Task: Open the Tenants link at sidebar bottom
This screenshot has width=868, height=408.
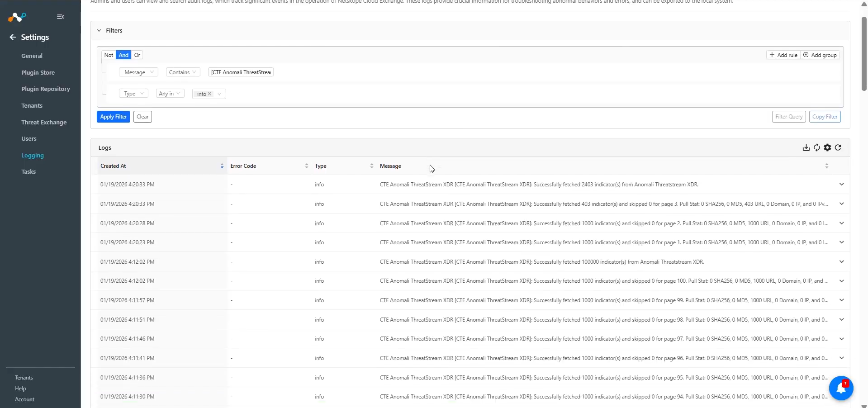Action: [24, 378]
